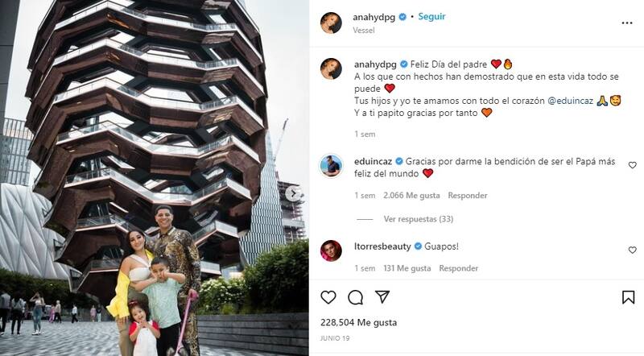Like eduincaz's comment with the small heart
This screenshot has height=356, width=644.
pos(633,165)
